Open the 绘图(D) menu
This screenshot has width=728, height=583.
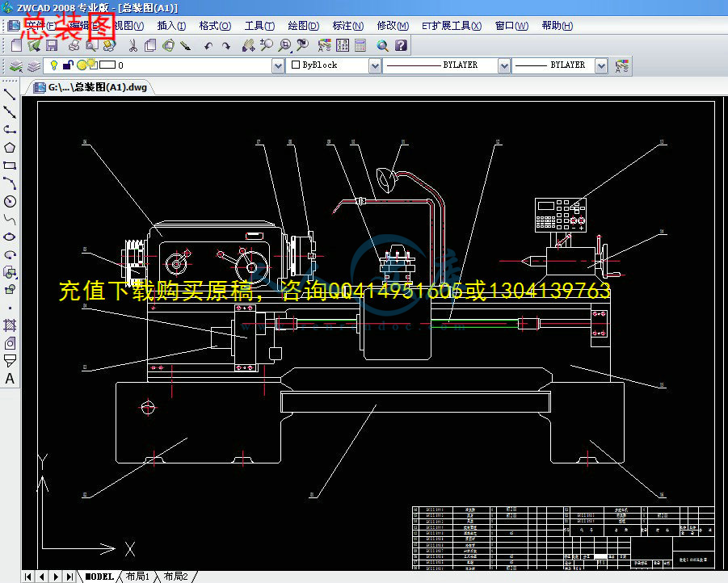click(x=303, y=26)
